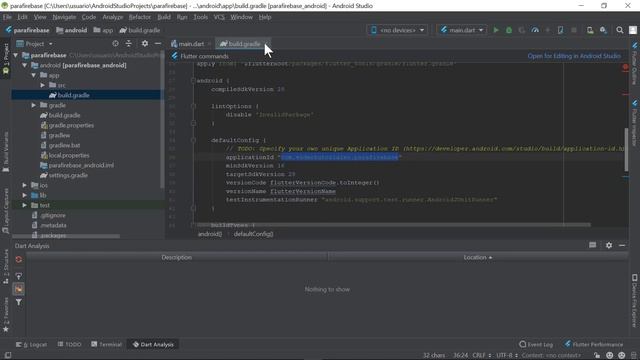The width and height of the screenshot is (640, 360).
Task: Open the File menu
Action: [x=7, y=17]
